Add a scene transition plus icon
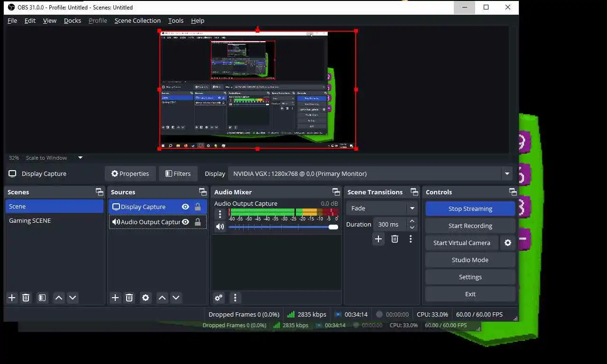607x364 pixels. coord(378,239)
